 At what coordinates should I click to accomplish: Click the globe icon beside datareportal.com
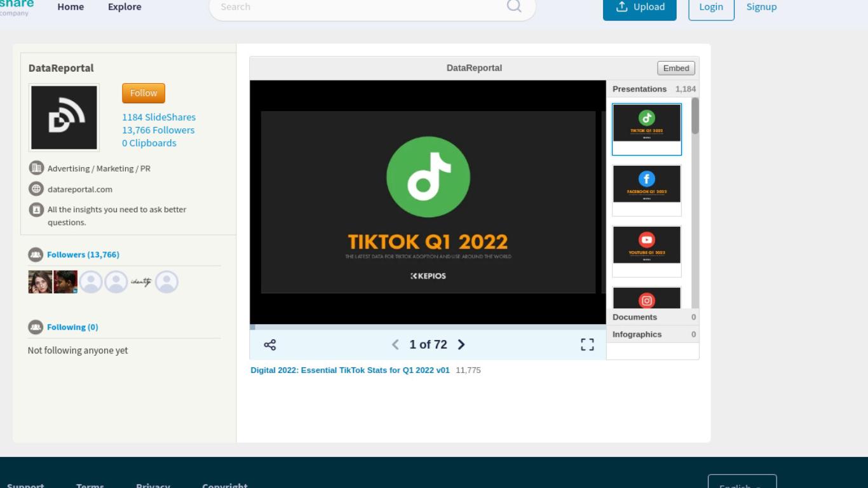click(x=36, y=189)
